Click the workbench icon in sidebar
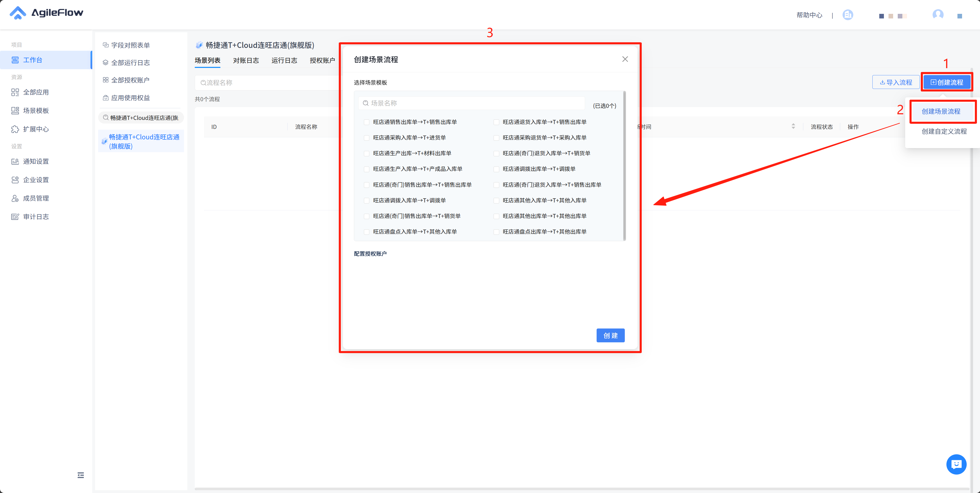Screen dimensions: 980x493 [x=15, y=60]
